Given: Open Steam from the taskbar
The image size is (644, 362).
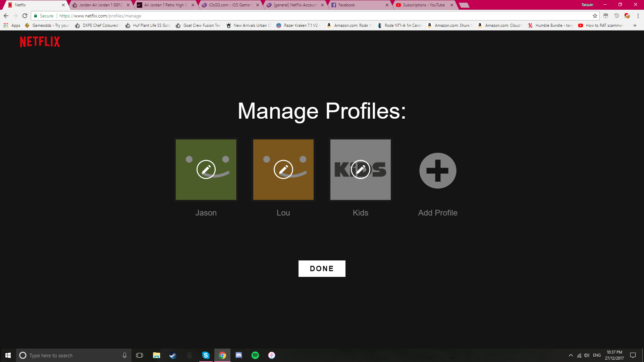Looking at the screenshot, I should pyautogui.click(x=173, y=355).
